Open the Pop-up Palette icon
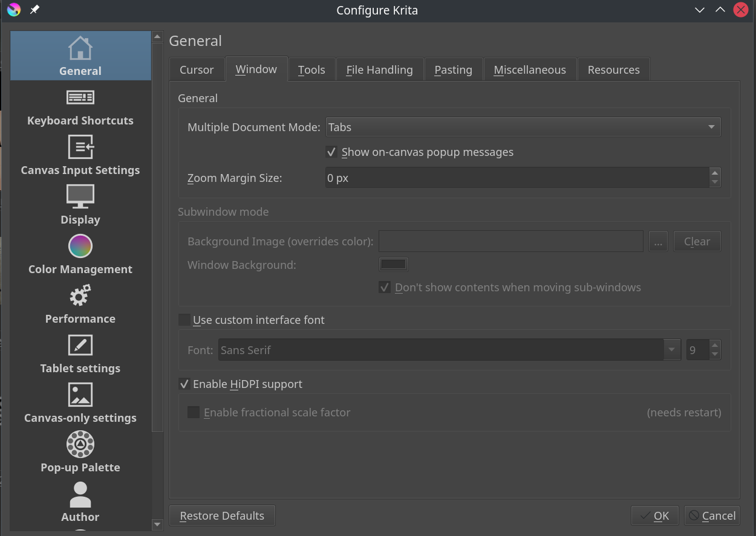This screenshot has height=536, width=756. [x=80, y=445]
